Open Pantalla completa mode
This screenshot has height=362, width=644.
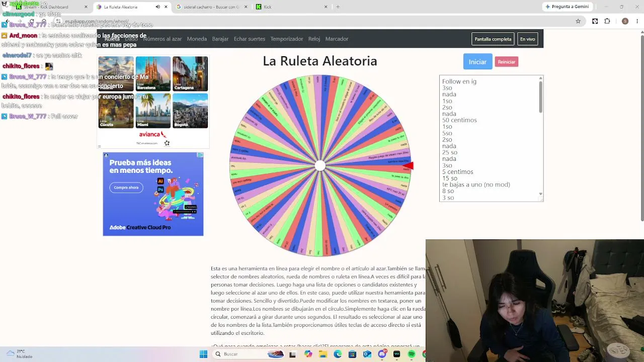pyautogui.click(x=493, y=39)
